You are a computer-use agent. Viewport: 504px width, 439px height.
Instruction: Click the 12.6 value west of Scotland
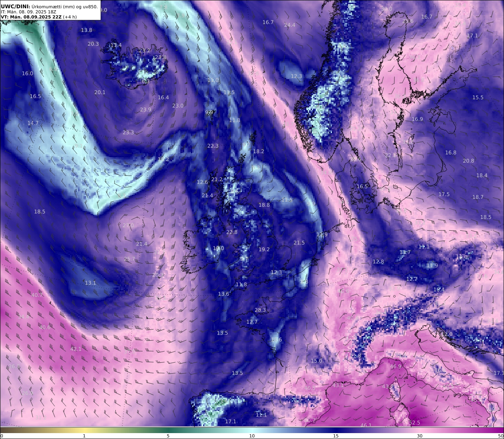tap(202, 182)
